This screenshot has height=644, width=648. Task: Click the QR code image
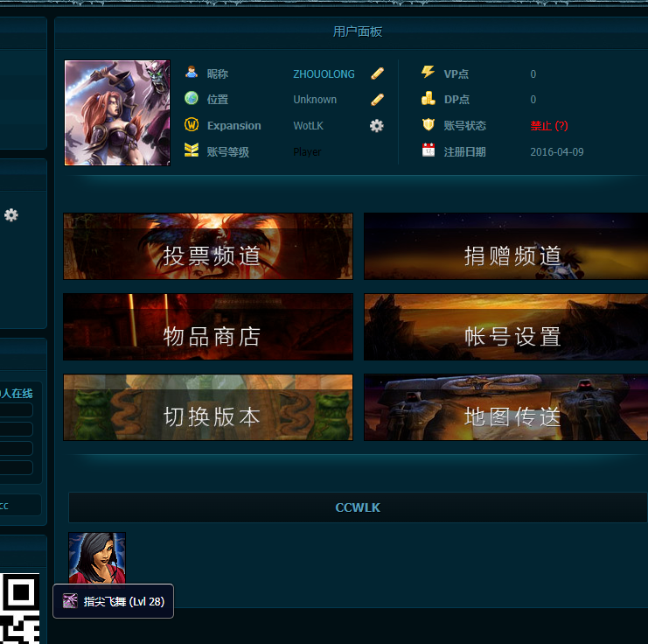pyautogui.click(x=20, y=608)
